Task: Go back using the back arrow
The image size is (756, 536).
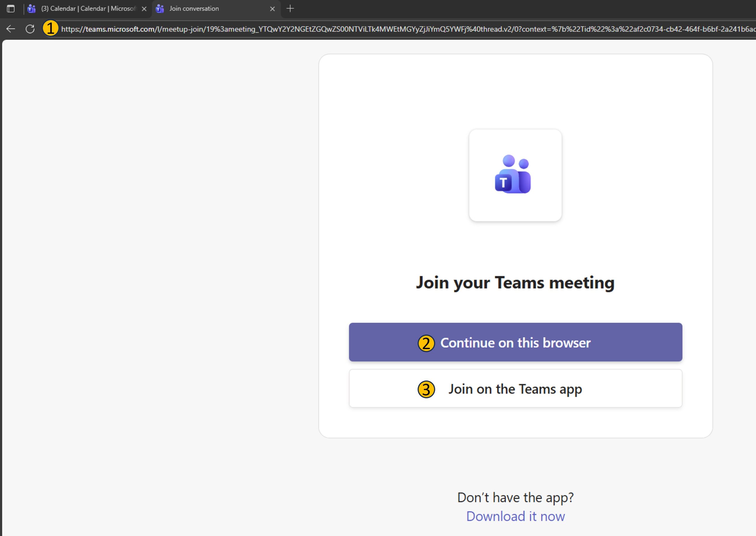Action: [11, 29]
